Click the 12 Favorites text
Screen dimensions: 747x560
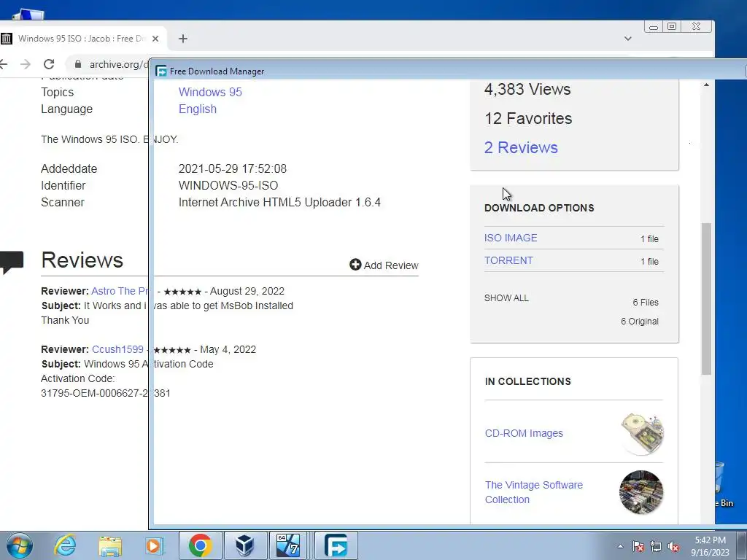[x=528, y=118]
